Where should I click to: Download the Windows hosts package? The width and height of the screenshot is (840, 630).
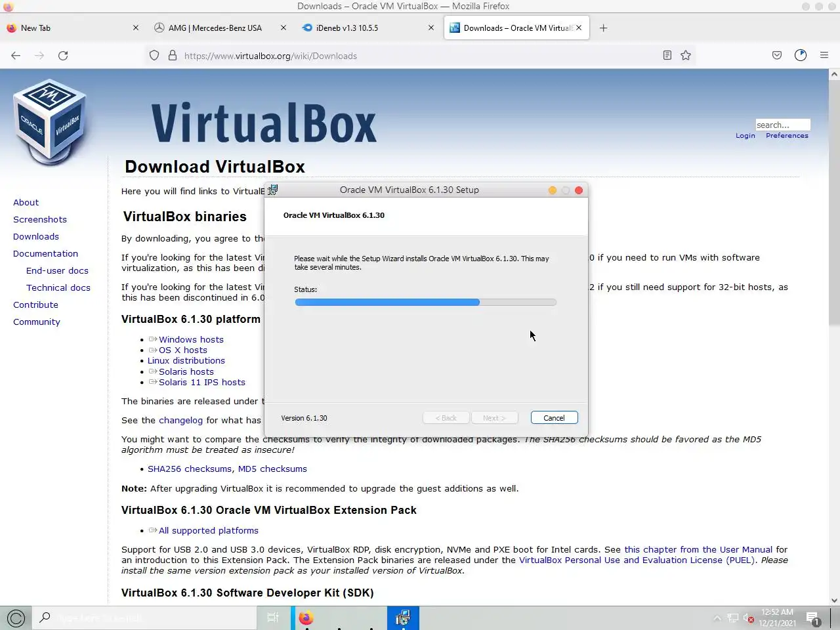191,340
